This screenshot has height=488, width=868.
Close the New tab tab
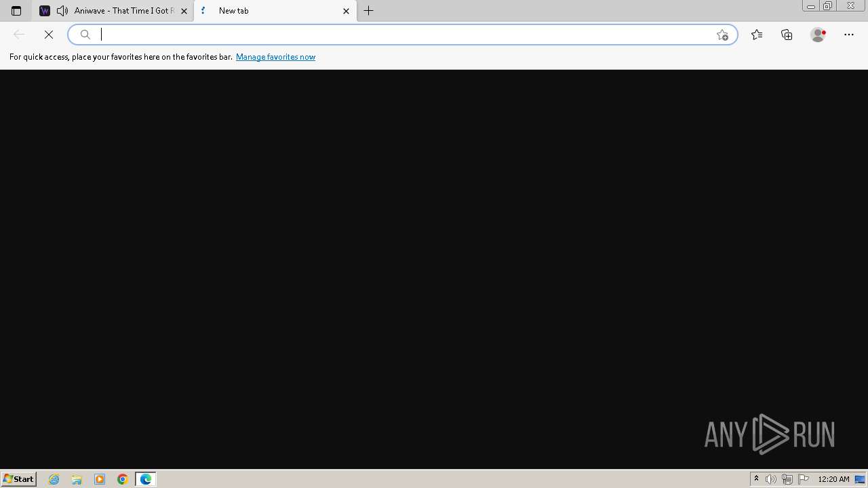click(346, 11)
